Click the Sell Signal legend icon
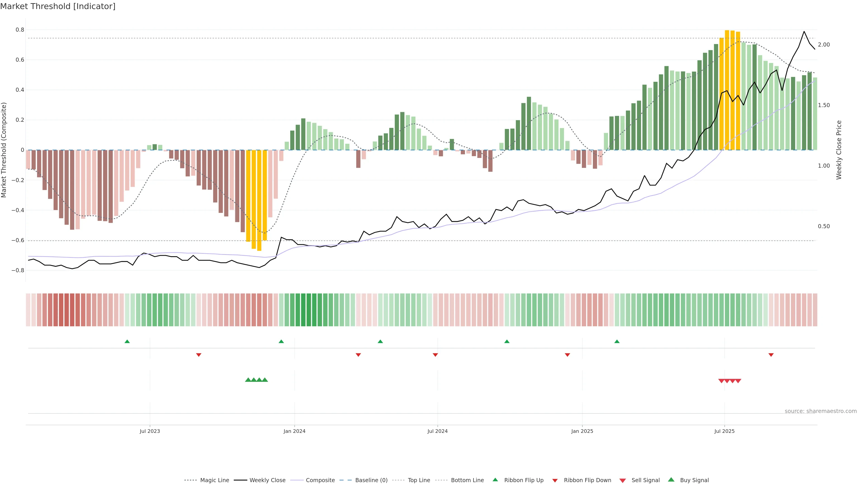This screenshot has width=868, height=488. 623,481
